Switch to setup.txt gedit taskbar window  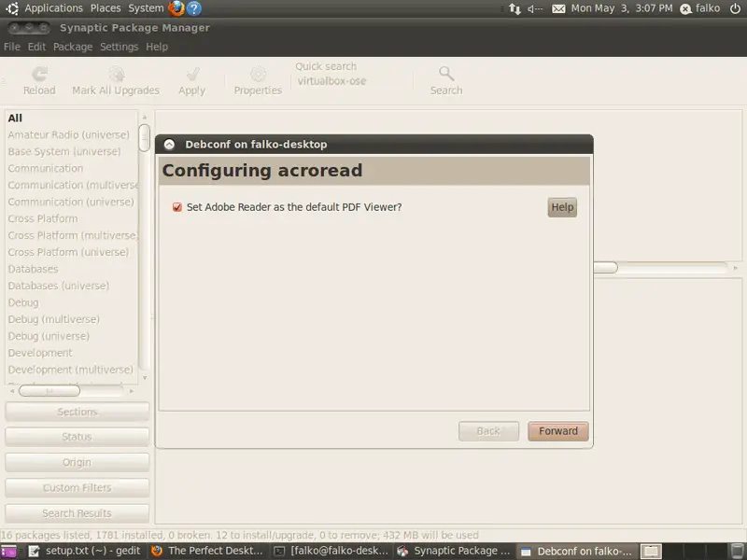point(85,552)
